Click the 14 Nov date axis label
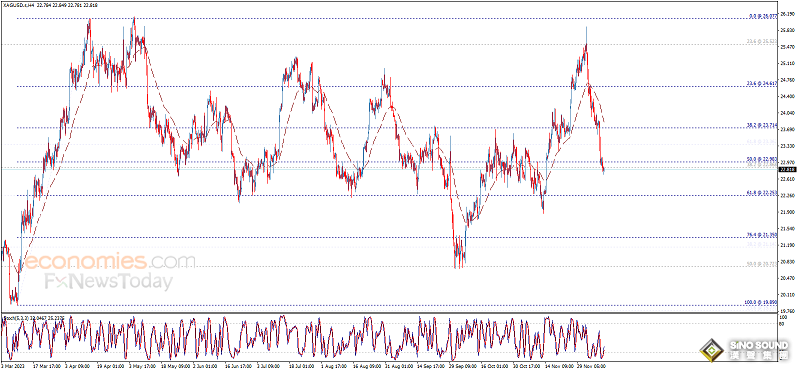The width and height of the screenshot is (798, 372). pos(555,365)
